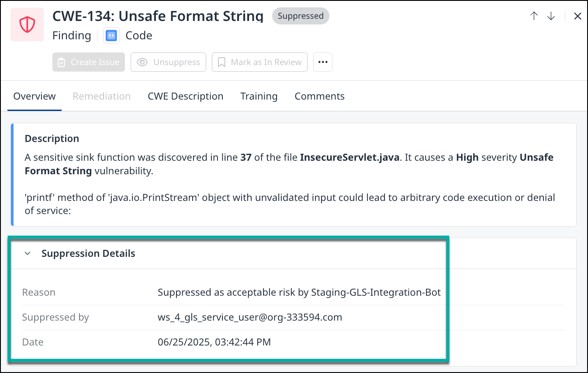Image resolution: width=588 pixels, height=373 pixels.
Task: Click the Suppression Details section header
Action: [x=88, y=253]
